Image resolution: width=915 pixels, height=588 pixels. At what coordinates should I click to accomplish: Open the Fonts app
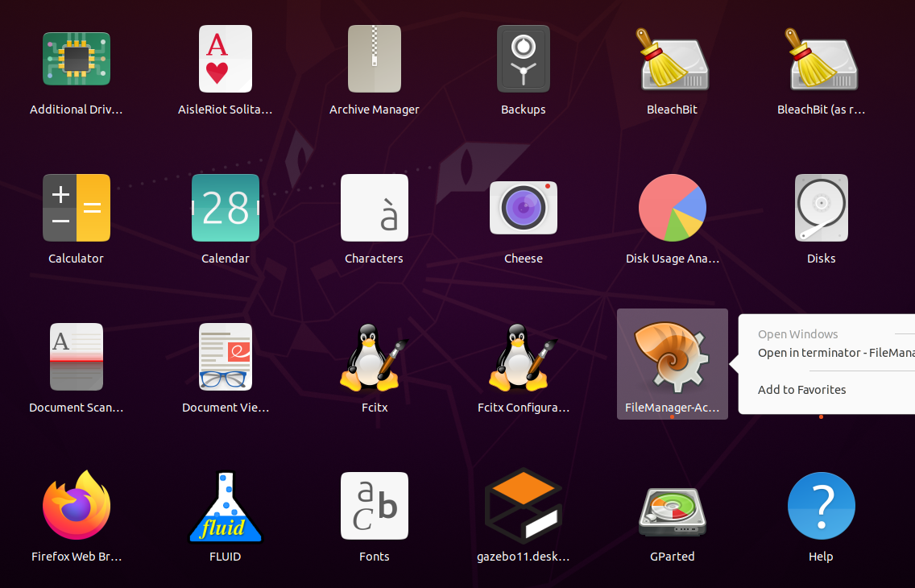(374, 506)
